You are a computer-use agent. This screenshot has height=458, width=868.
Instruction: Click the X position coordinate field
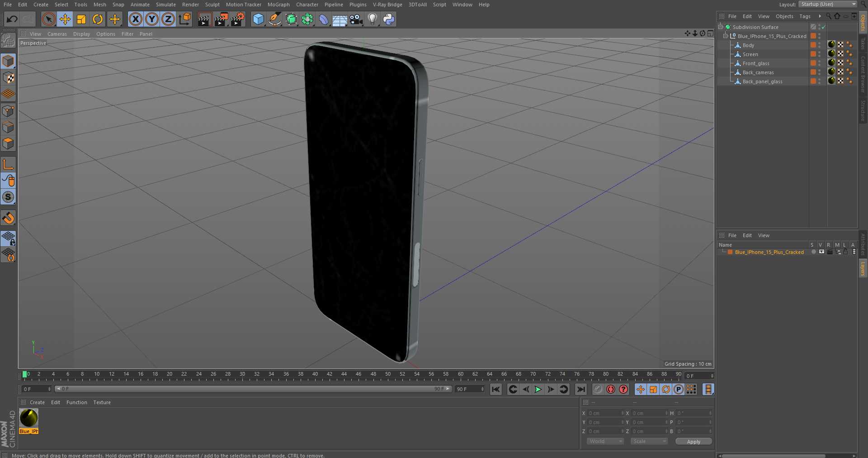coord(605,413)
